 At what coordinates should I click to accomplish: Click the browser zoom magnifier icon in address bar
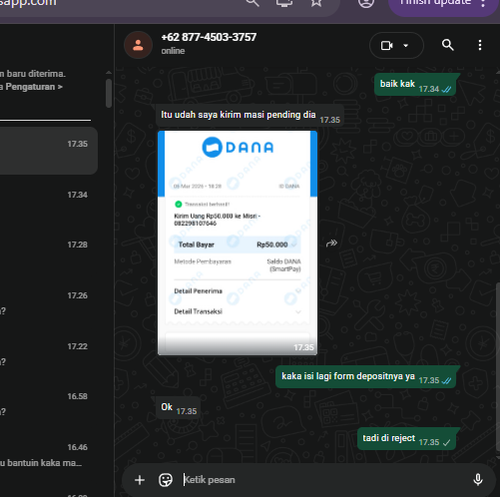pos(252,3)
